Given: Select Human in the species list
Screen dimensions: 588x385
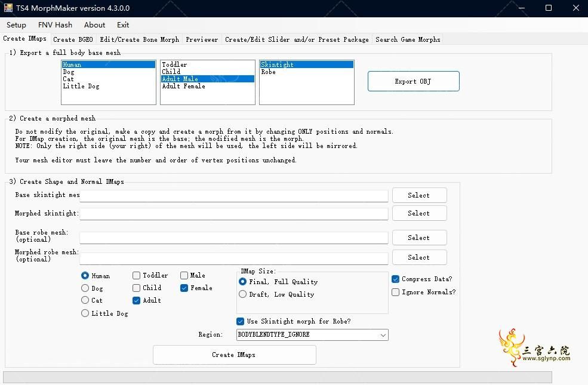Looking at the screenshot, I should pos(109,64).
